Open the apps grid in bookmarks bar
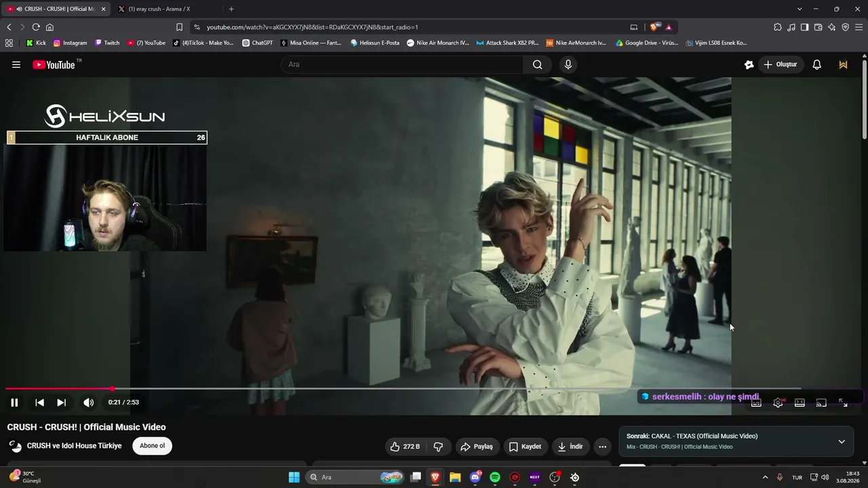The height and width of the screenshot is (488, 868). (9, 43)
